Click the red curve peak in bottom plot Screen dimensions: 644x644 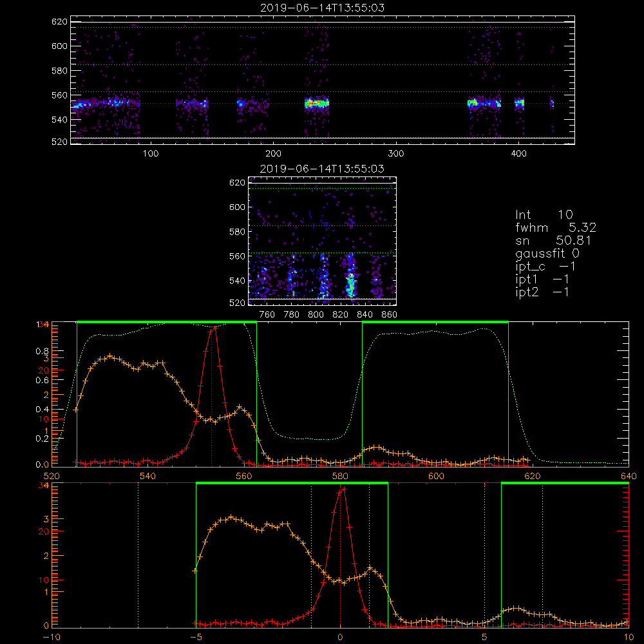coord(344,489)
